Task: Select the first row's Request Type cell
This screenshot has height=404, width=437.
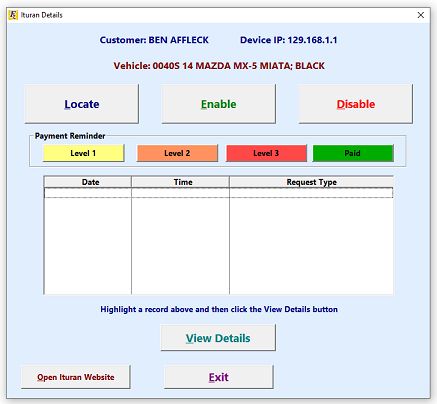Action: click(311, 193)
